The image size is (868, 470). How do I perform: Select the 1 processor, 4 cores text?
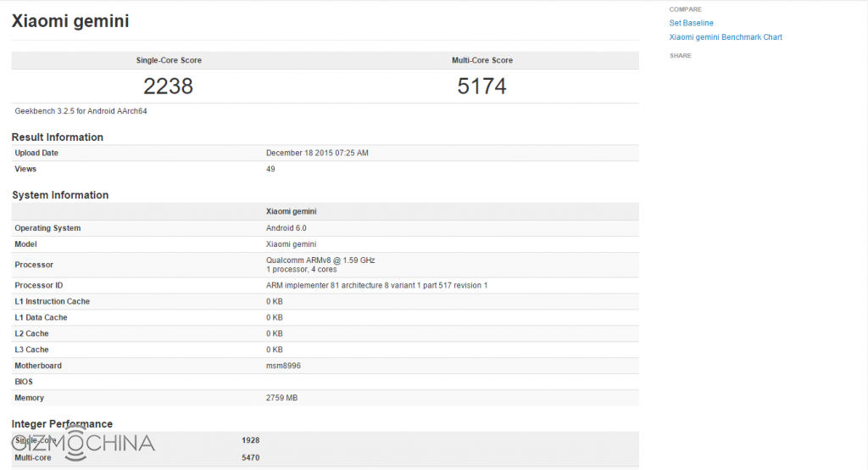[301, 270]
